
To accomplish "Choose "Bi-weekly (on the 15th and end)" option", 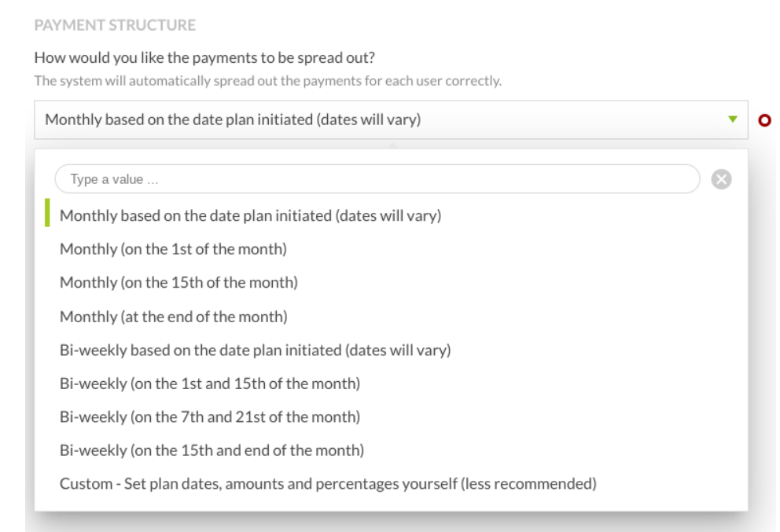I will point(212,450).
